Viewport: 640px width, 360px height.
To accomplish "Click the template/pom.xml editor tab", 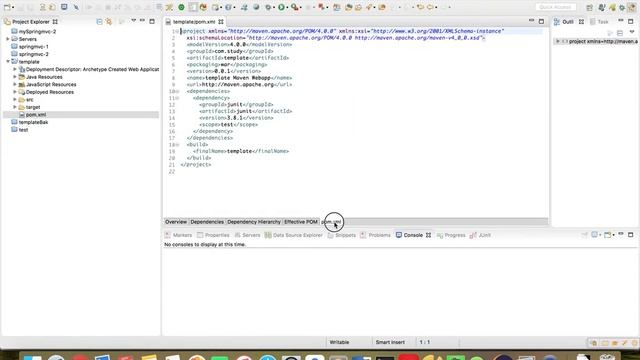I will point(194,22).
